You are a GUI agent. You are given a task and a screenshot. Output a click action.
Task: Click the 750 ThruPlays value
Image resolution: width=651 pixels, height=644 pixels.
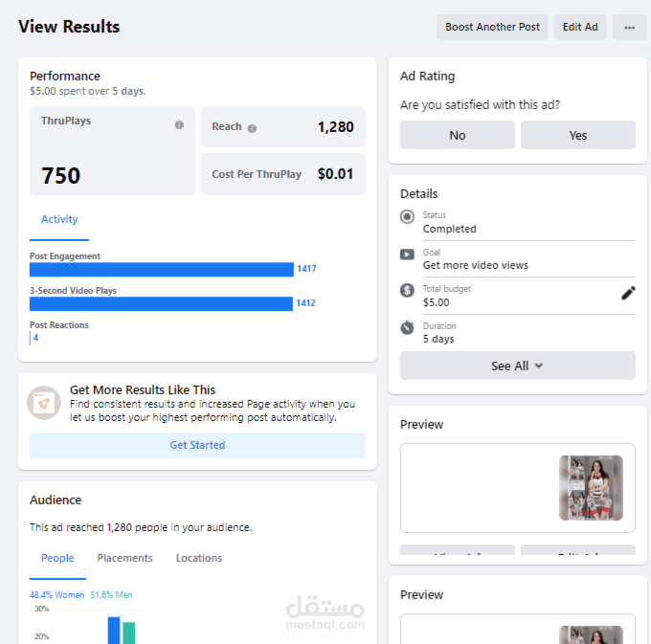pyautogui.click(x=60, y=175)
